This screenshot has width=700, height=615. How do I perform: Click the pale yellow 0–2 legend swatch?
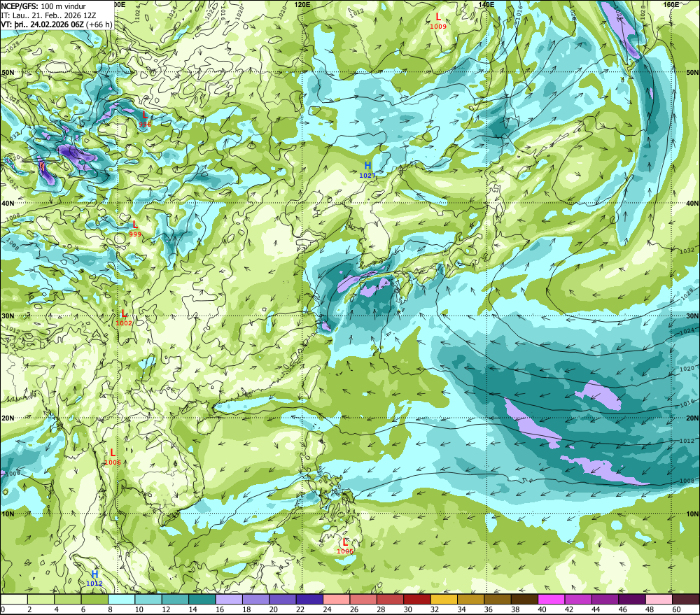(14, 599)
